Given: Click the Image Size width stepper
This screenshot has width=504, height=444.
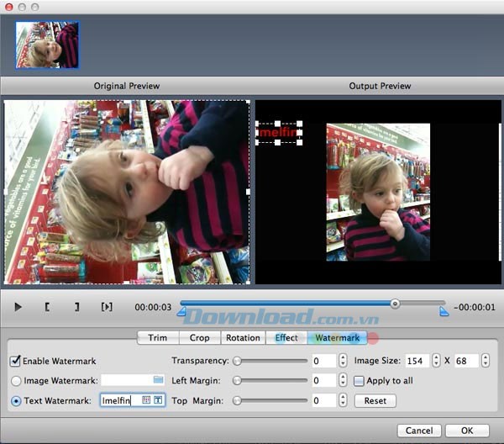Looking at the screenshot, I should [x=435, y=361].
